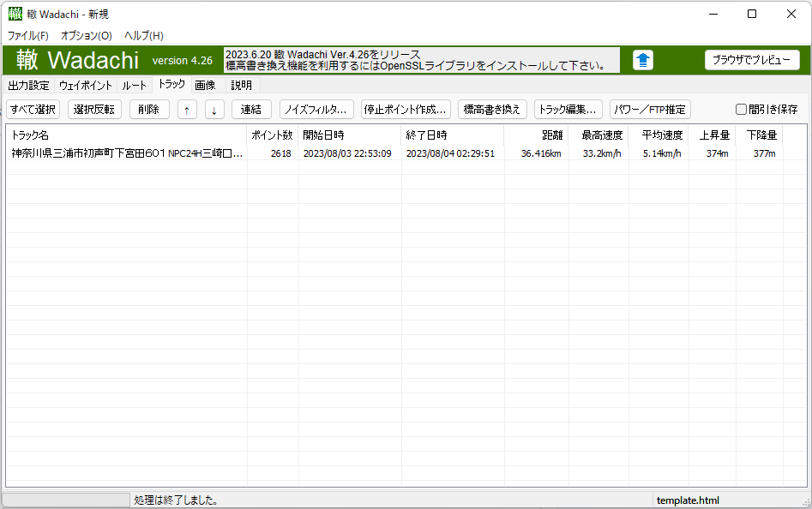Open the ヘルプ(H) menu

pos(143,36)
